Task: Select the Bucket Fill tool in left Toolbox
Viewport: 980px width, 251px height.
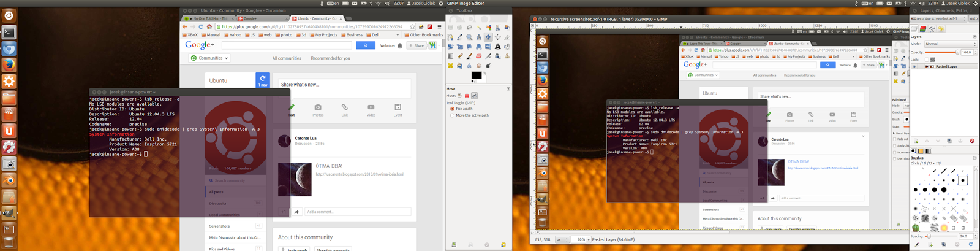Action: pyautogui.click(x=507, y=46)
